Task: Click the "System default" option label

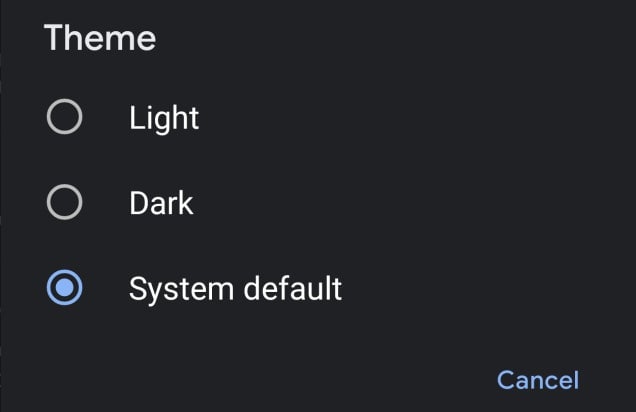Action: (235, 289)
